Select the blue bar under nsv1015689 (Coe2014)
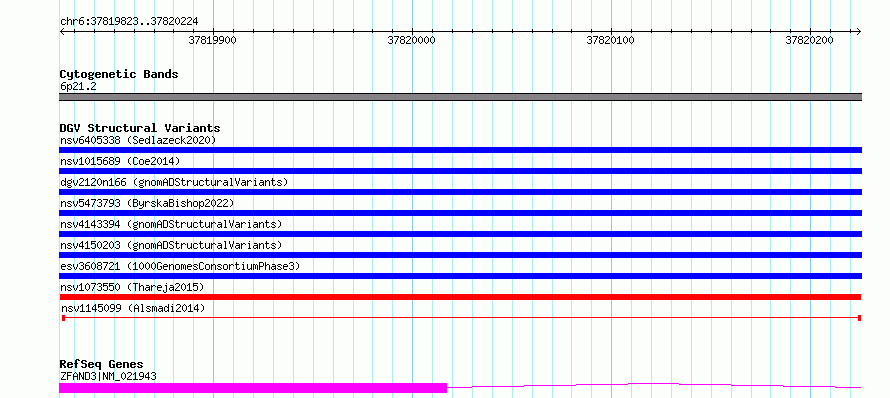Screen dimensions: 890x398 [x=460, y=171]
